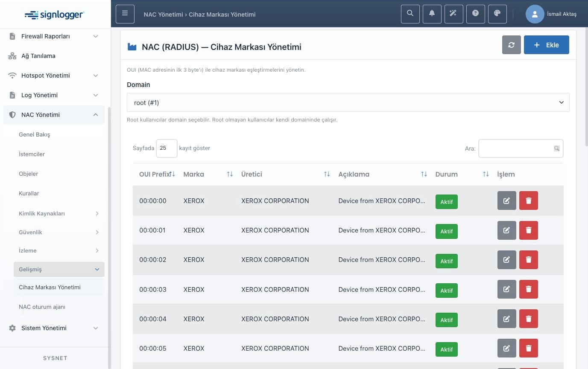588x369 pixels.
Task: Expand Log Yönetimi menu
Action: pos(54,95)
